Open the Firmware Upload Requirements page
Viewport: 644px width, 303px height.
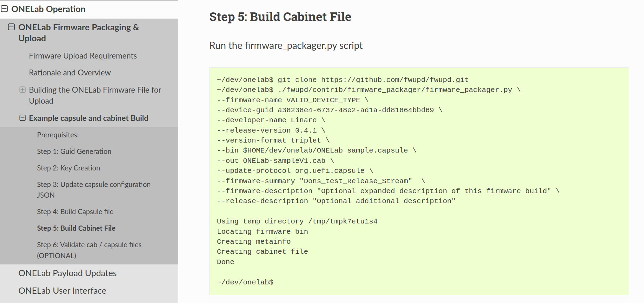click(x=83, y=55)
